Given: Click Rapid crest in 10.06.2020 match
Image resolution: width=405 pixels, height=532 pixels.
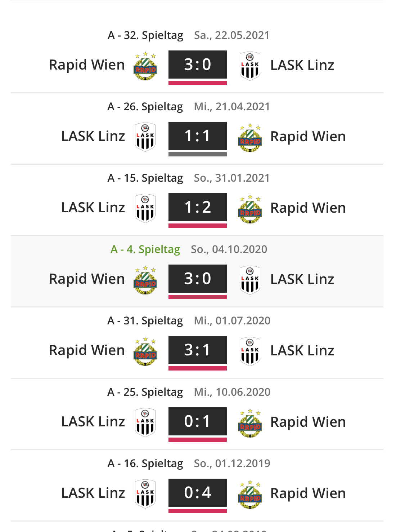Looking at the screenshot, I should pyautogui.click(x=250, y=422).
